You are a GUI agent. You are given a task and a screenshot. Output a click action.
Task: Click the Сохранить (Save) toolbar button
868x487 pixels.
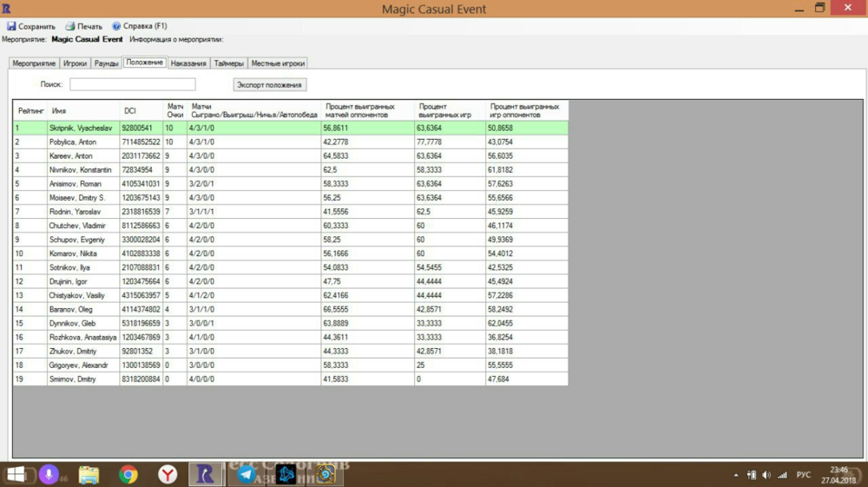click(31, 26)
